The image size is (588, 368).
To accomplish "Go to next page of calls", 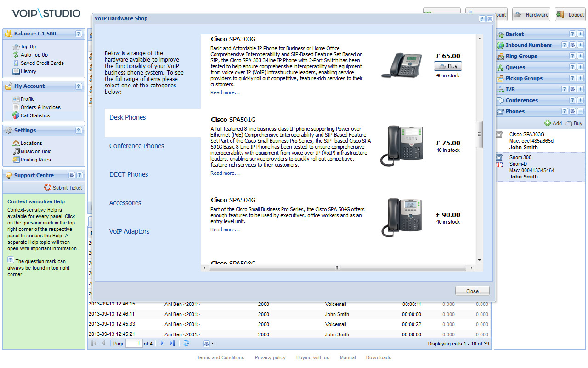I will coord(162,344).
